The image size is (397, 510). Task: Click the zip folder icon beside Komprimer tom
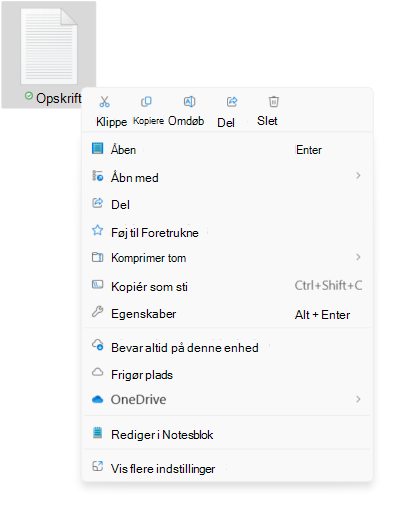click(x=97, y=257)
